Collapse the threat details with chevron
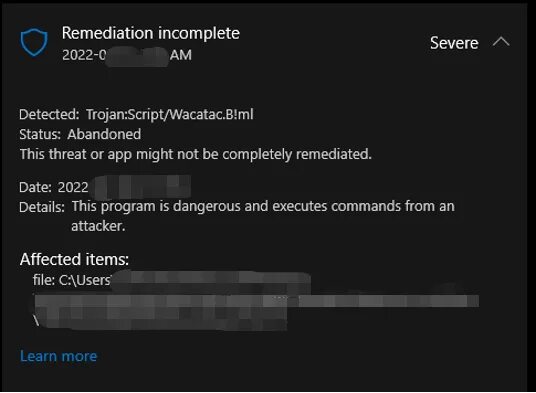The width and height of the screenshot is (536, 393). pyautogui.click(x=501, y=42)
